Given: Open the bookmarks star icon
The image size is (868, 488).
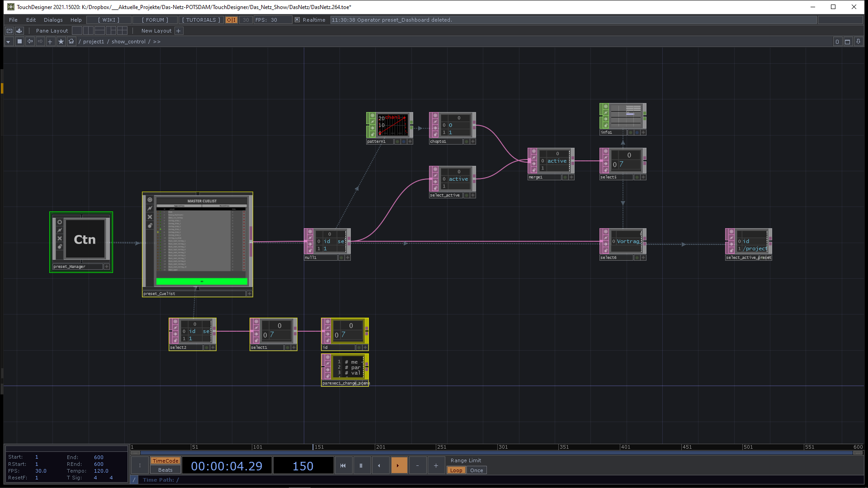Looking at the screenshot, I should coord(61,42).
